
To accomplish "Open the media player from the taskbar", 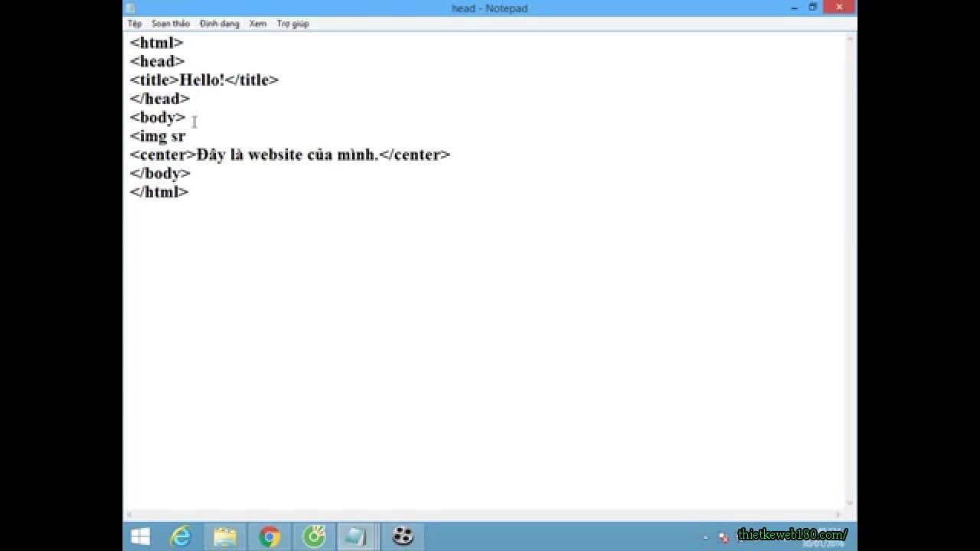I will tap(400, 537).
